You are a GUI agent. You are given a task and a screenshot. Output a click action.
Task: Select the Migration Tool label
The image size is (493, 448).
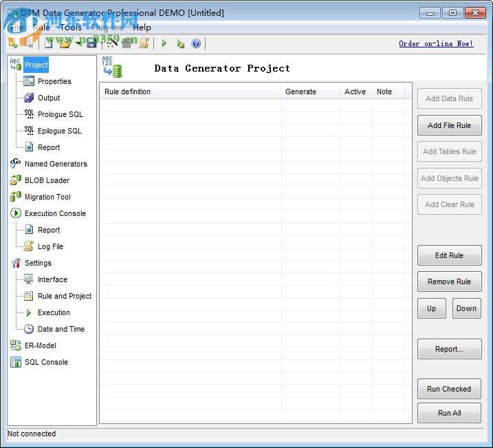pyautogui.click(x=47, y=197)
